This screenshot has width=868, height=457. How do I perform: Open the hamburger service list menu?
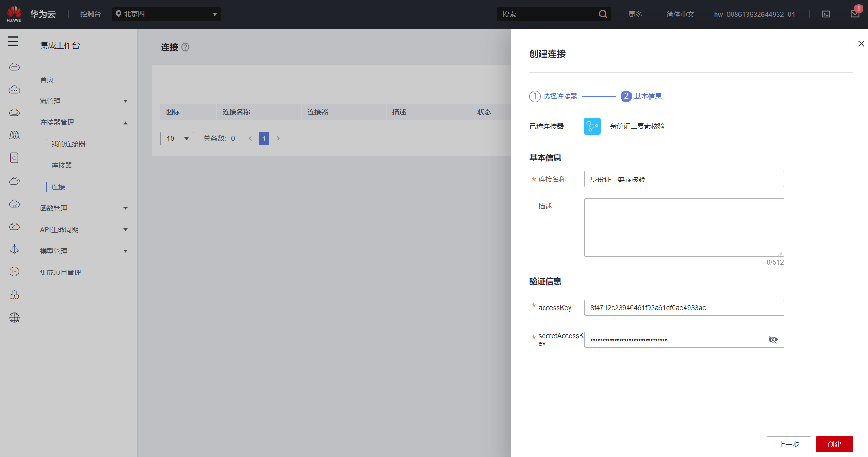(x=13, y=41)
